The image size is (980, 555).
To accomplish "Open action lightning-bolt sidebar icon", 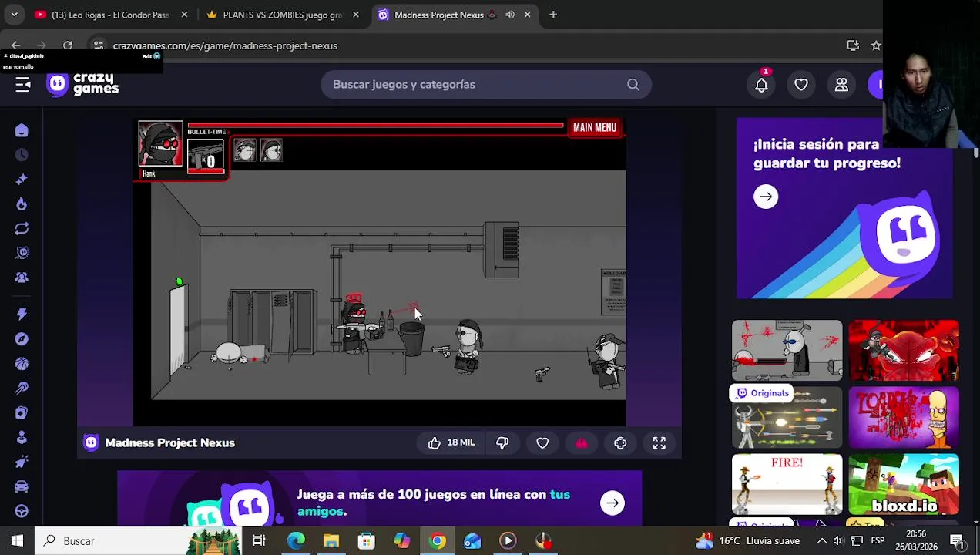I will click(22, 314).
